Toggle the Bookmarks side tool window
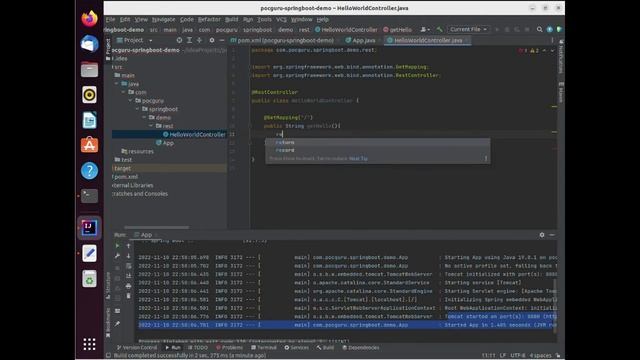Image resolution: width=640 pixels, height=360 pixels. 108,322
